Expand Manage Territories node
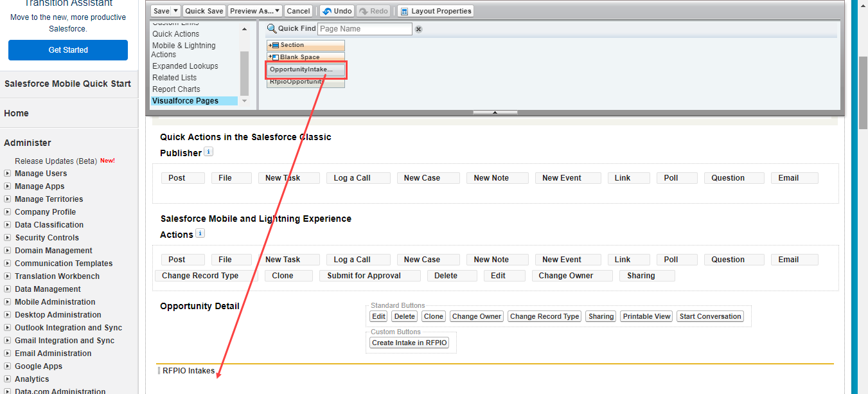Viewport: 868px width, 394px height. (x=7, y=199)
